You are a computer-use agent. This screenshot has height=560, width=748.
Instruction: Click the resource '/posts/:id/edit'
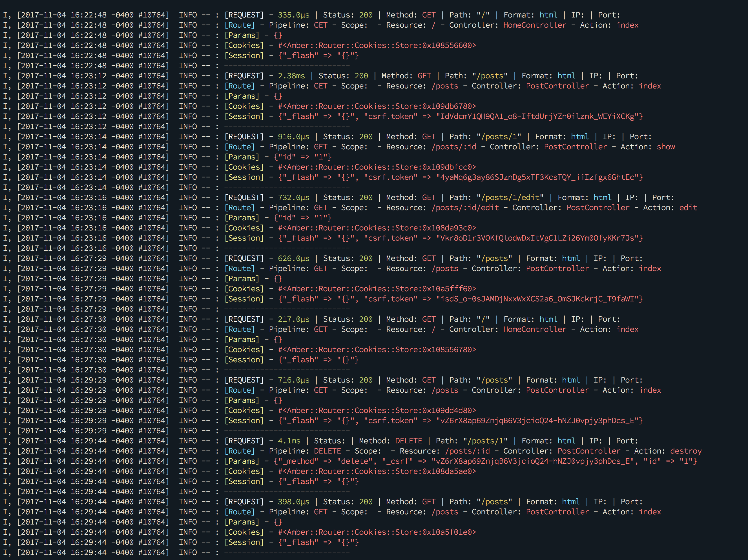(x=465, y=208)
